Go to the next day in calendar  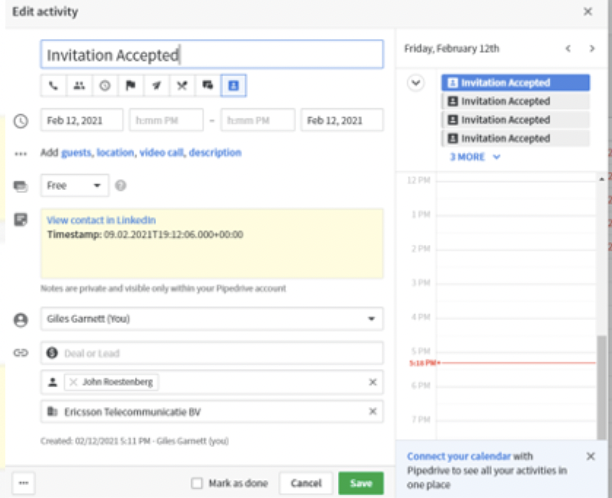tap(592, 48)
